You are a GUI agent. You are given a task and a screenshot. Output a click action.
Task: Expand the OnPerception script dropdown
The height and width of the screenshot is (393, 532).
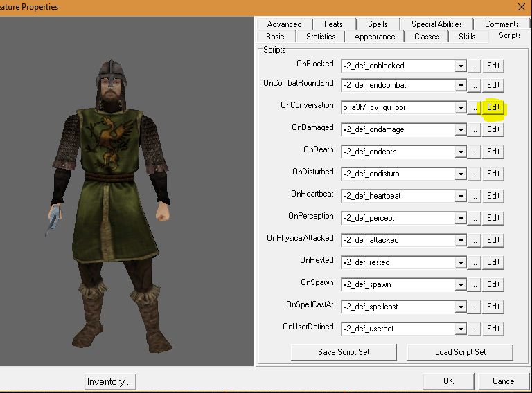461,218
